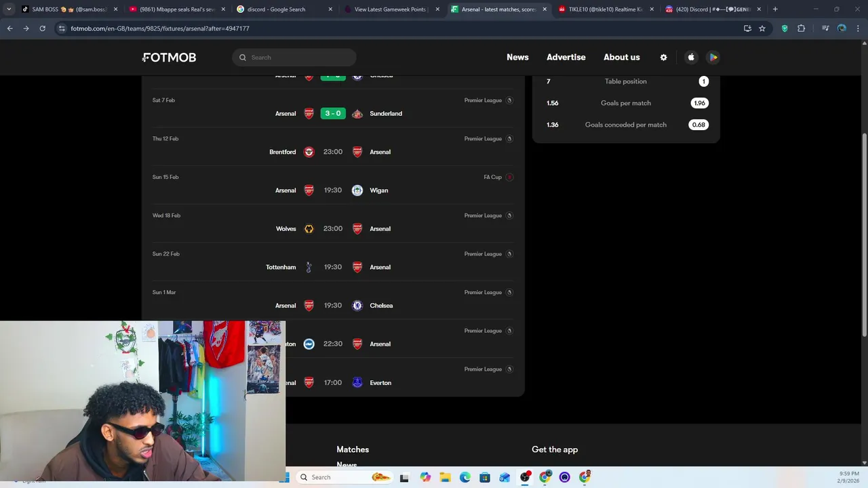Open Microsoft Edge from the taskbar

(465, 477)
